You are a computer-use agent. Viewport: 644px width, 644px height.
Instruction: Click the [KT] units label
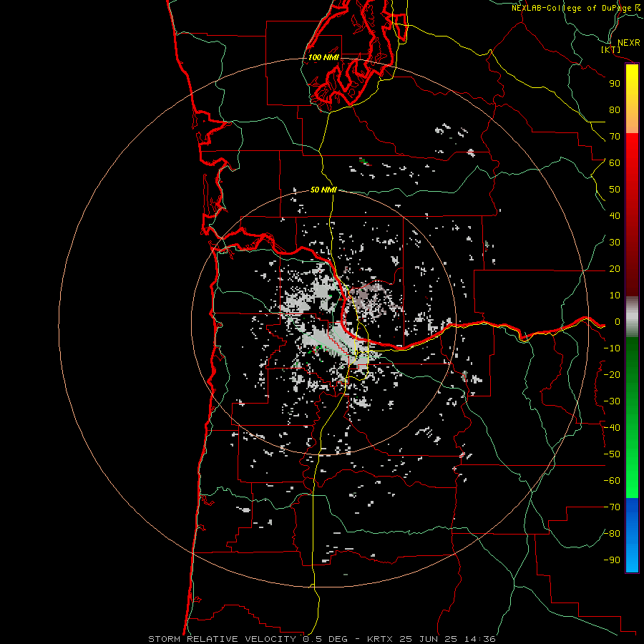point(611,49)
